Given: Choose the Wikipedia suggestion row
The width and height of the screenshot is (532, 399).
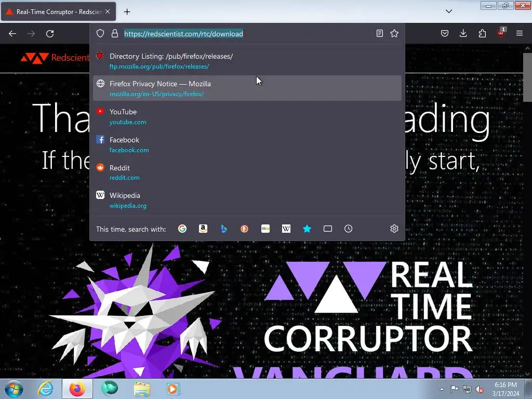Looking at the screenshot, I should (x=247, y=200).
